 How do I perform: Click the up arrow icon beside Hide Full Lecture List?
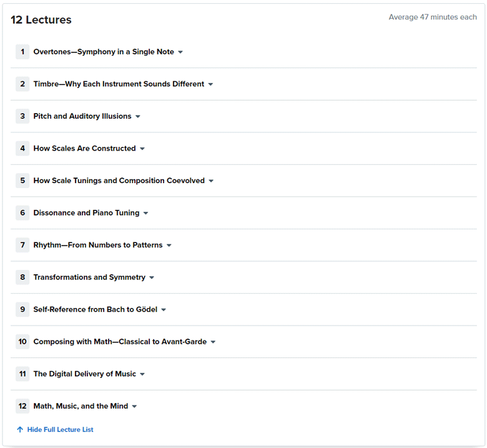click(x=20, y=429)
